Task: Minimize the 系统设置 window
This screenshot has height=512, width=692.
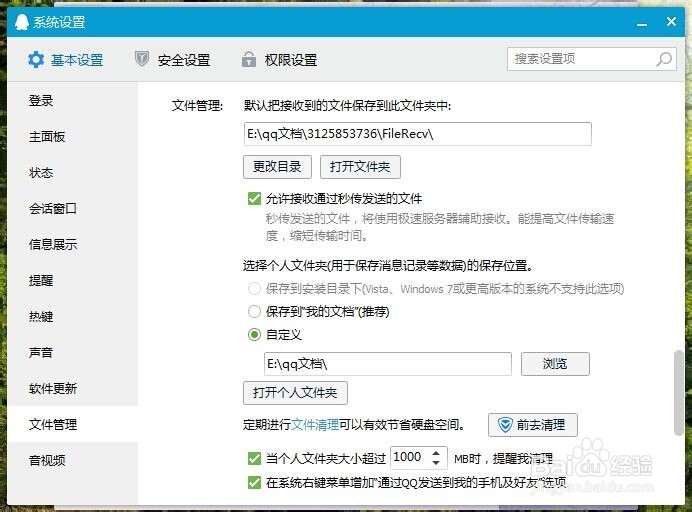Action: (x=642, y=24)
